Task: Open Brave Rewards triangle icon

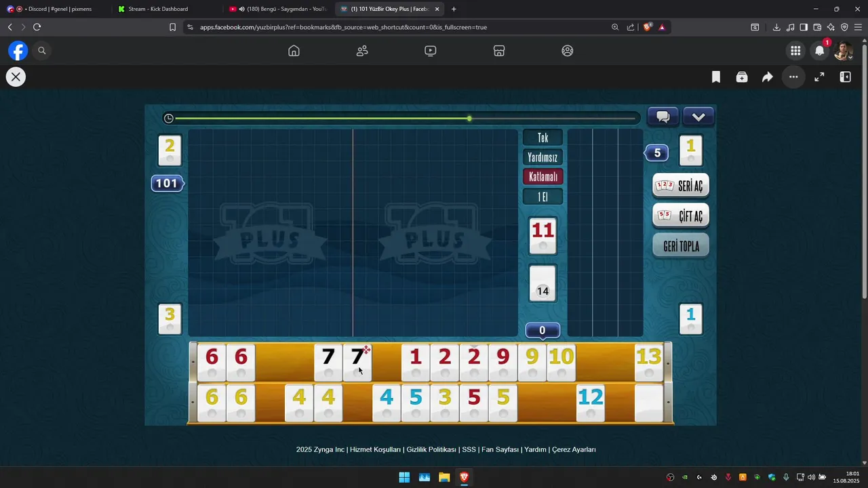Action: [662, 27]
